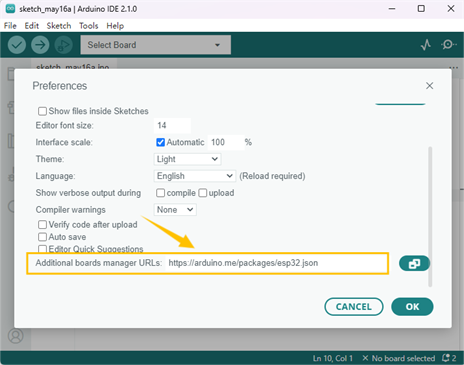Open the Theme dropdown set to Light
464x365 pixels.
pyautogui.click(x=187, y=159)
